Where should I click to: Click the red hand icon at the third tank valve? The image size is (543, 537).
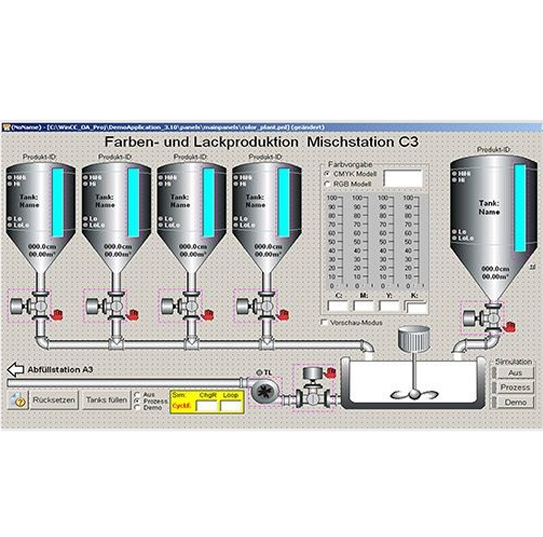click(208, 314)
